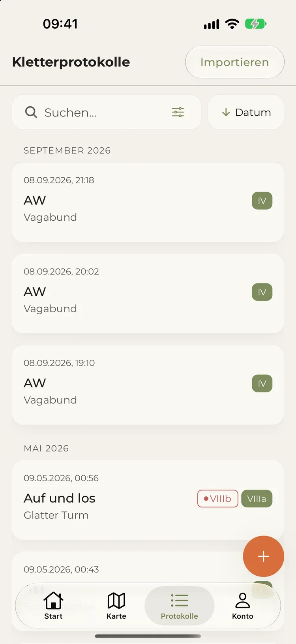Viewport: 296px width, 644px height.
Task: Tap the search magnifier icon
Action: 31,112
